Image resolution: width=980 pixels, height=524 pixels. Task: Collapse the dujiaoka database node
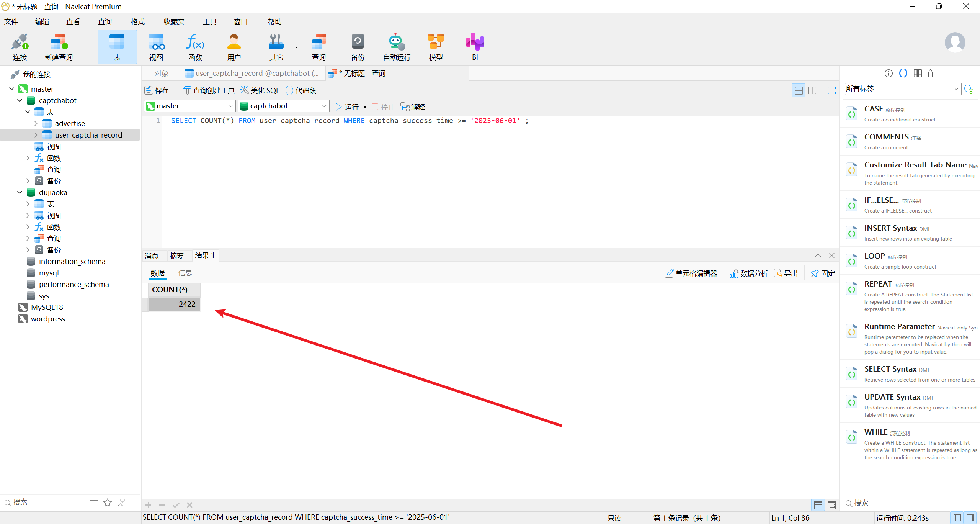20,192
